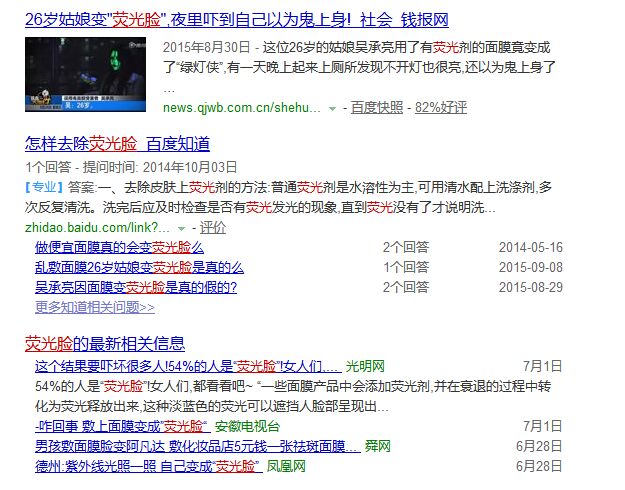The height and width of the screenshot is (490, 625).
Task: Open 更多知道相关问题>> link
Action: tap(94, 307)
